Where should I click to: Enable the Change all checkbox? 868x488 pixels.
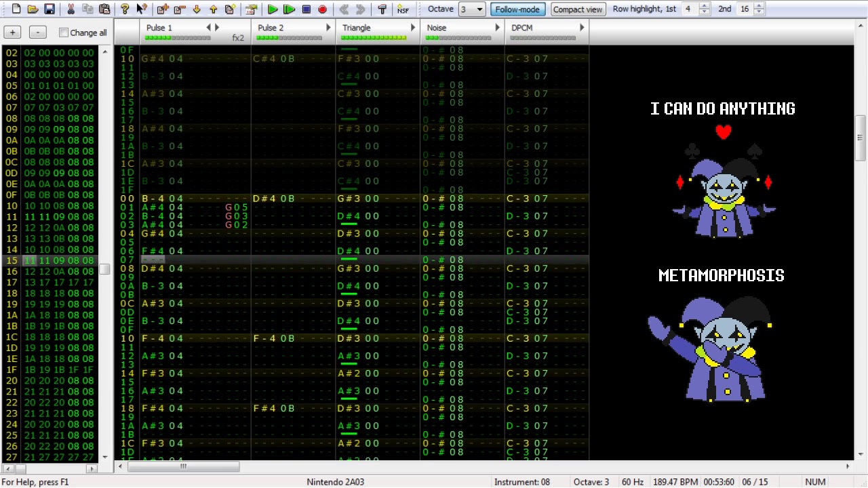pos(64,33)
